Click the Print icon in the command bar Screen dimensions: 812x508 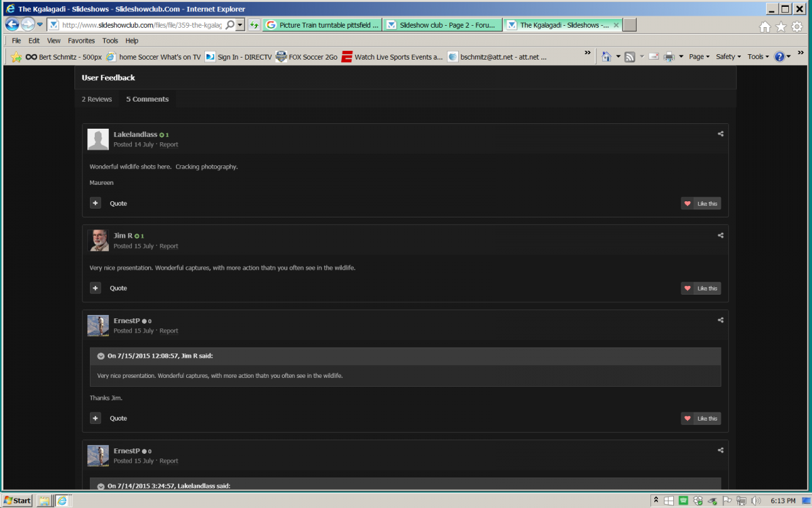(x=669, y=57)
